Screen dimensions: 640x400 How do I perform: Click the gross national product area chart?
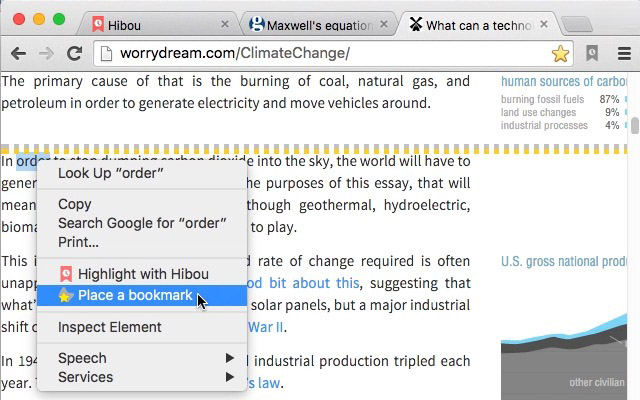(x=564, y=356)
